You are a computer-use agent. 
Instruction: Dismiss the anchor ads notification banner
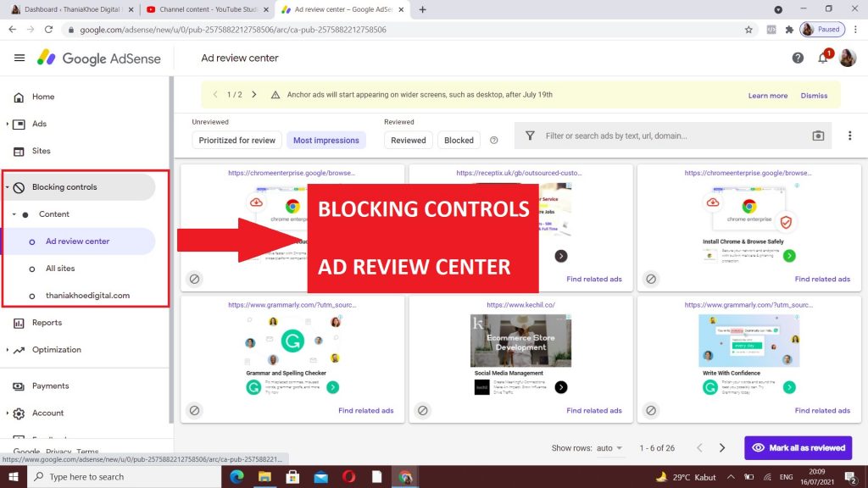[814, 96]
